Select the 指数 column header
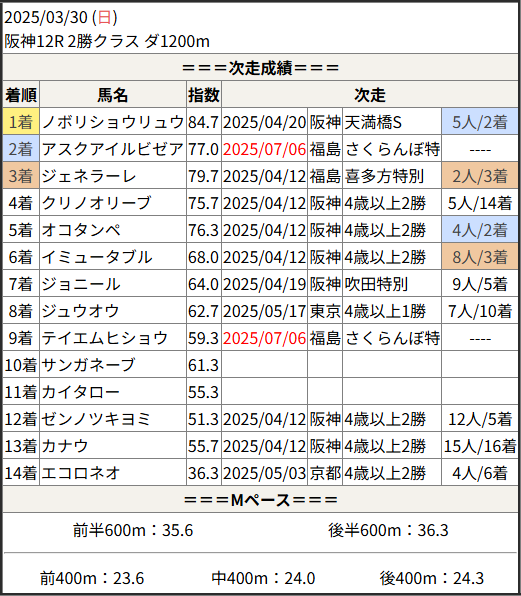521x596 pixels. coord(204,95)
